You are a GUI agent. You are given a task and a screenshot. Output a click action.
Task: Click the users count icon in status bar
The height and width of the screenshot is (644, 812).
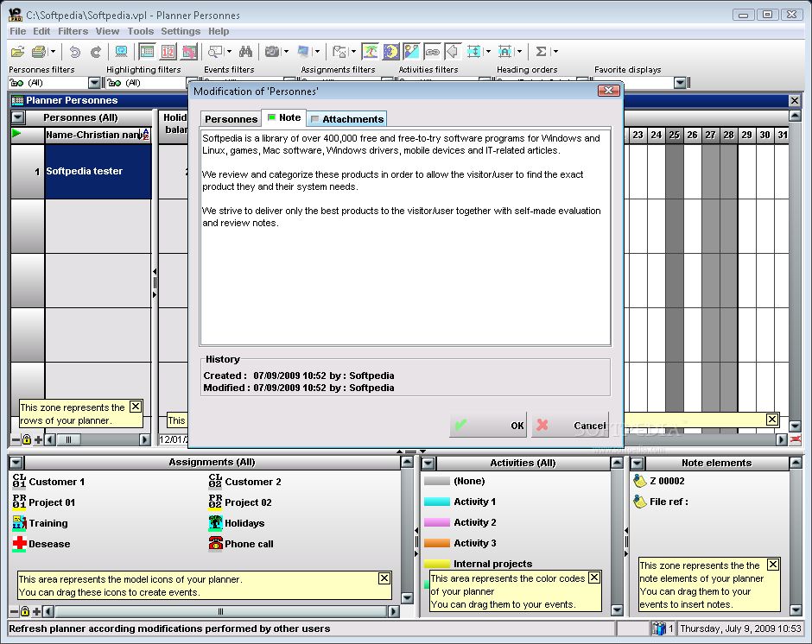coord(659,628)
